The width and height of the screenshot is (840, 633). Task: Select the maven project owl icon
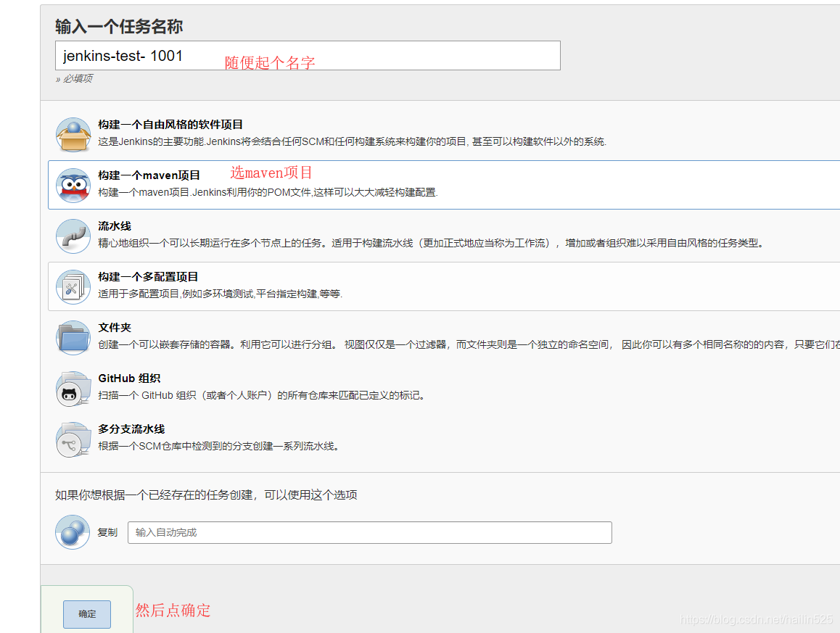(x=73, y=186)
